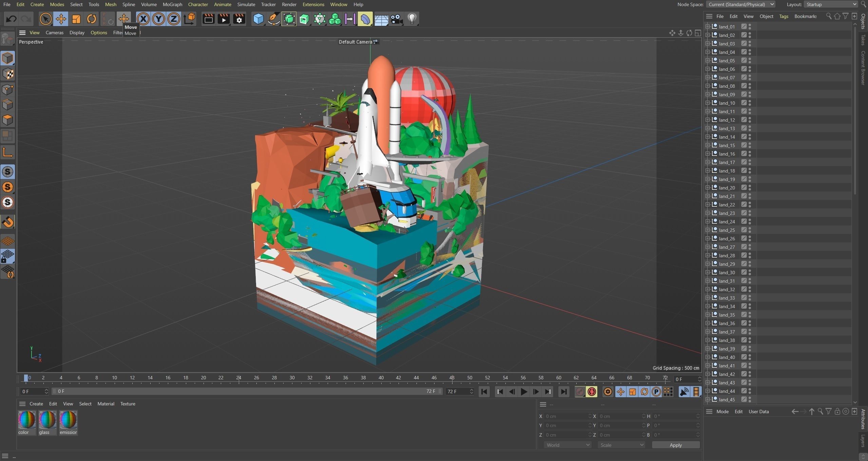Open the MoGraph Cloner icon
Viewport: 868px width, 461px height.
320,19
